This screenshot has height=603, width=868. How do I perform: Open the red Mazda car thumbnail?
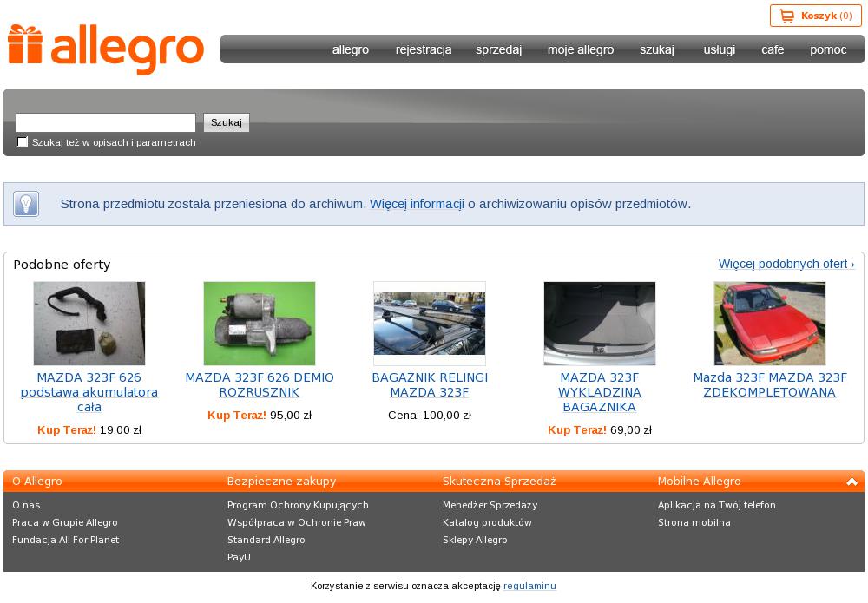point(769,324)
